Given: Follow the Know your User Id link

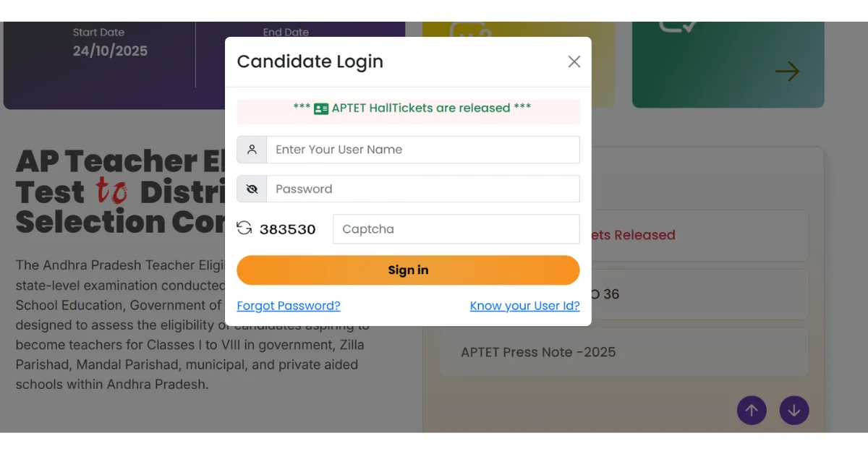Looking at the screenshot, I should (x=524, y=306).
